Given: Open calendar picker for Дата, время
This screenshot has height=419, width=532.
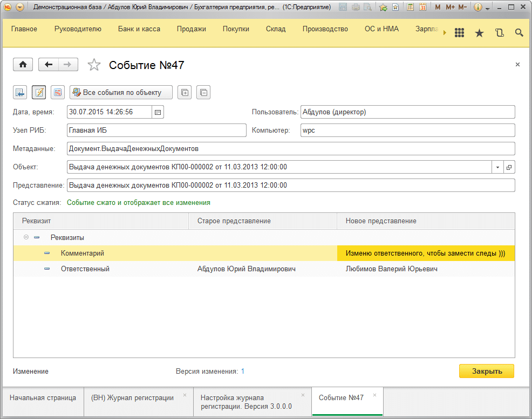Looking at the screenshot, I should click(158, 112).
